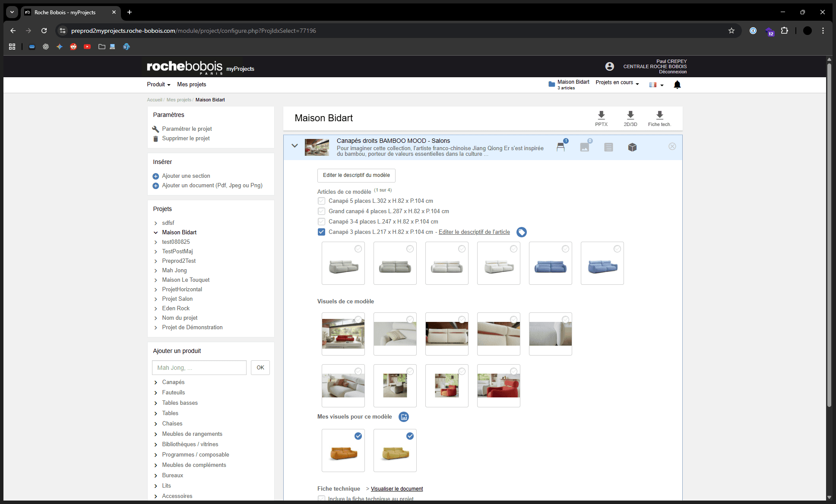Select the Maison Le Touquet project
Screen dimensions: 836x504
[186, 280]
